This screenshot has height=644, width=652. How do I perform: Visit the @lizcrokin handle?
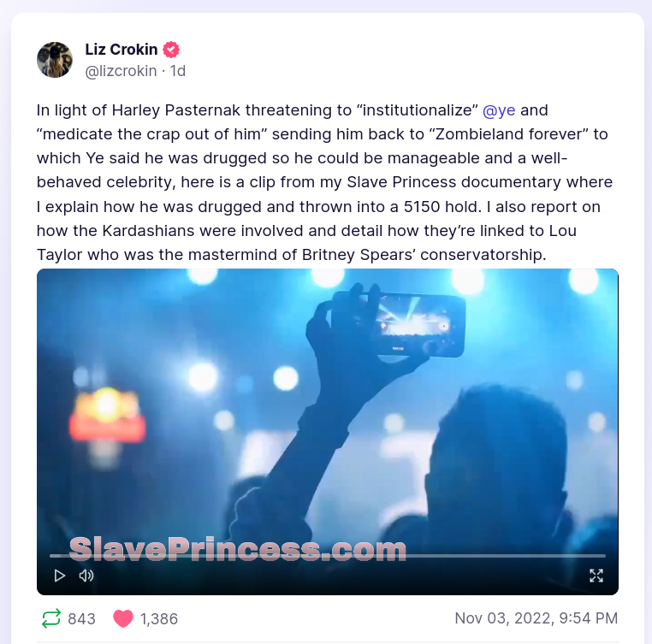(121, 71)
